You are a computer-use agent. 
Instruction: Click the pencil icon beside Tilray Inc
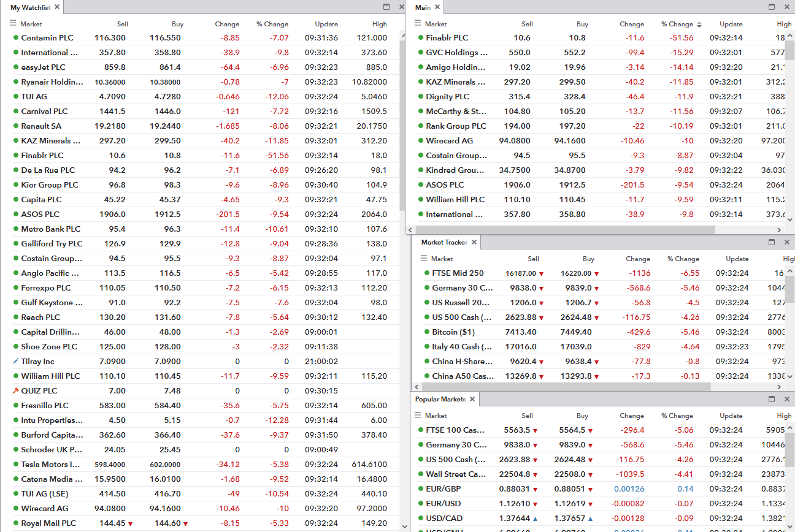15,361
